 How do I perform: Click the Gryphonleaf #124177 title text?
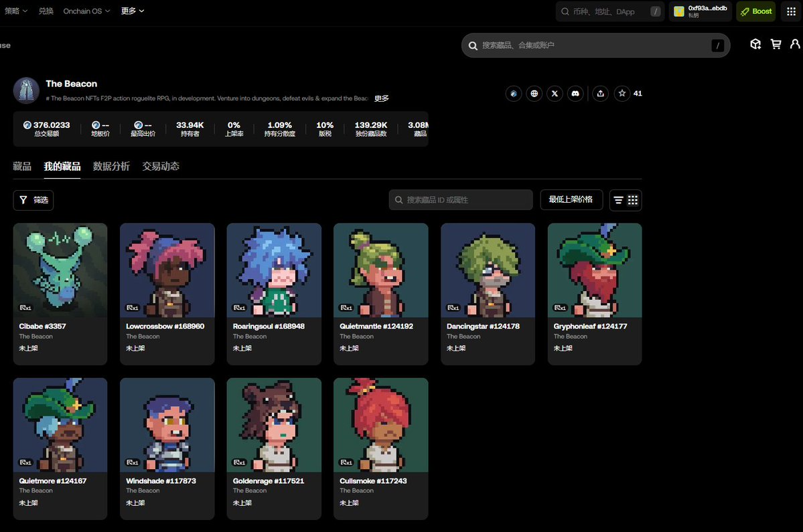tap(590, 327)
